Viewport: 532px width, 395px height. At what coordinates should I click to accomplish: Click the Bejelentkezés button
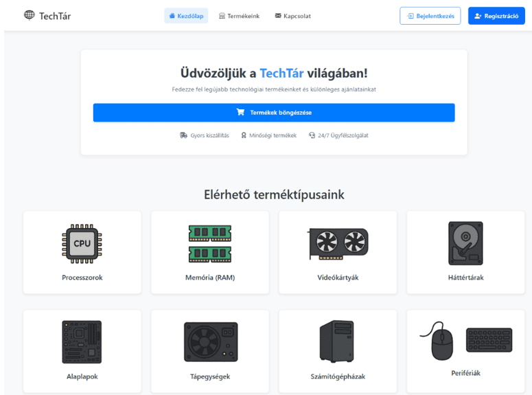pos(430,16)
